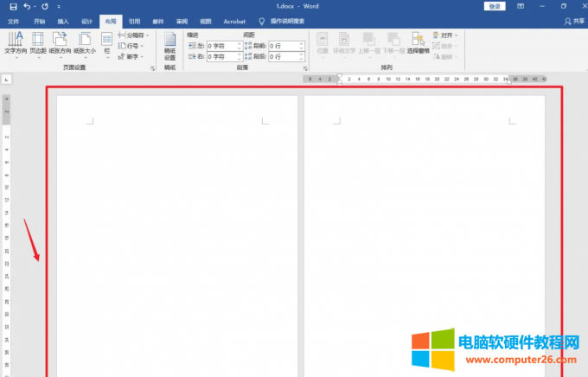Click the Save icon in quick access toolbar

pyautogui.click(x=13, y=6)
